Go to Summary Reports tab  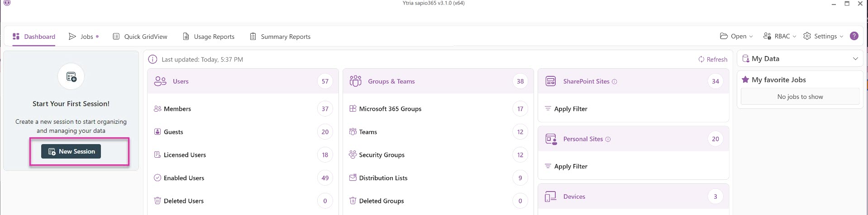click(x=280, y=37)
